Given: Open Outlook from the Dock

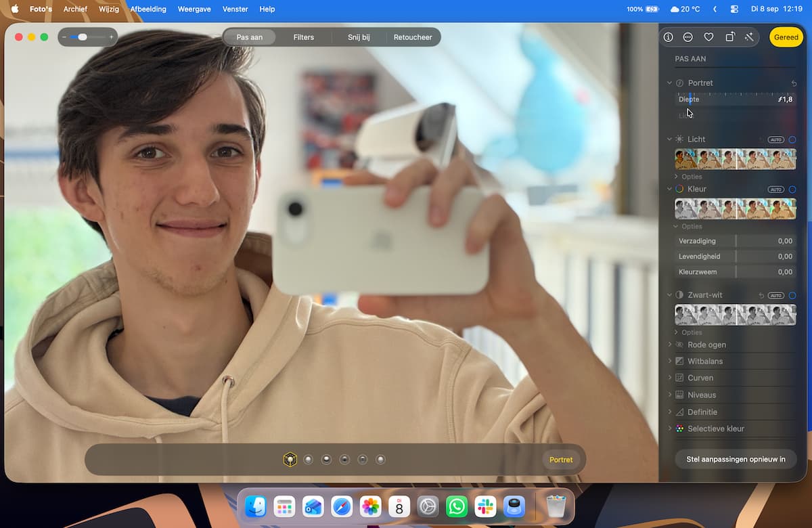Looking at the screenshot, I should (x=313, y=506).
